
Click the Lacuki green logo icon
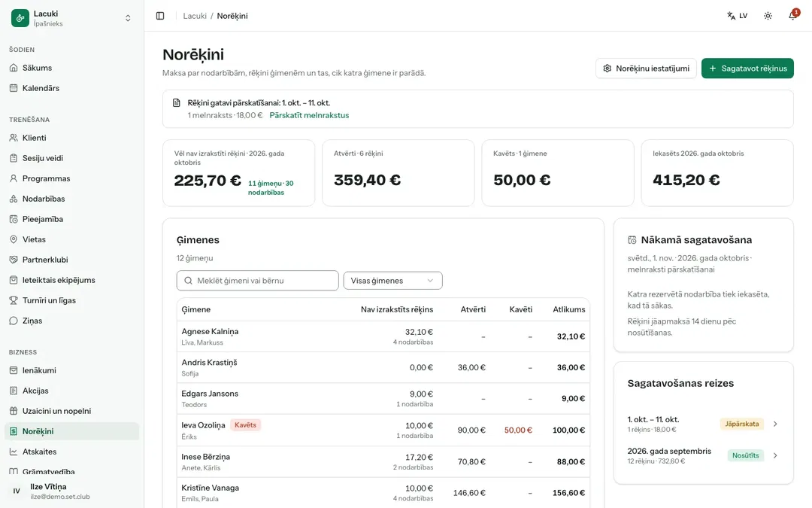pyautogui.click(x=20, y=18)
